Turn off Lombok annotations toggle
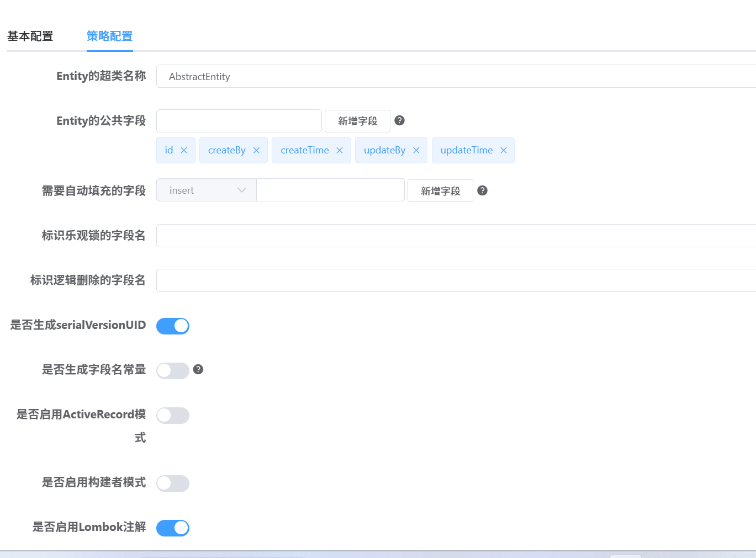This screenshot has height=558, width=756. point(172,528)
